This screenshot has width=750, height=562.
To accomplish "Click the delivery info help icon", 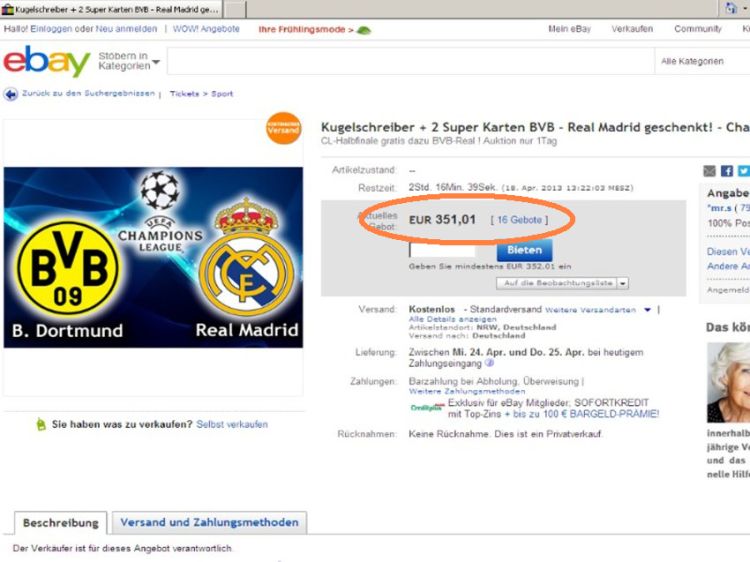I will 489,363.
